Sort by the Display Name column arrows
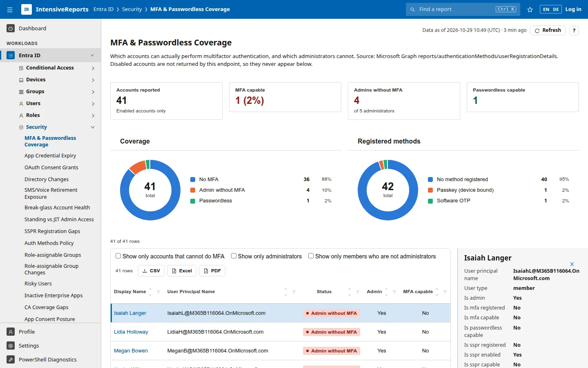Viewport: 588px width, 368px height. tap(150, 292)
